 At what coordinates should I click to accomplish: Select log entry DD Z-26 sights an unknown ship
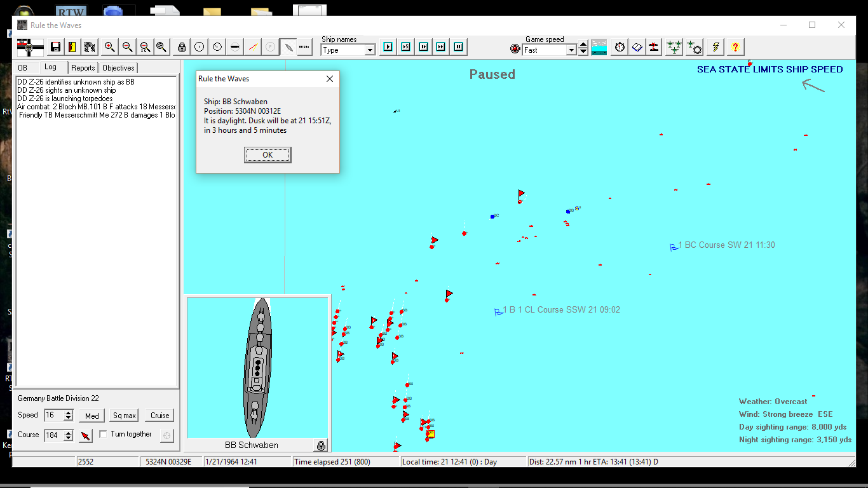pyautogui.click(x=67, y=90)
